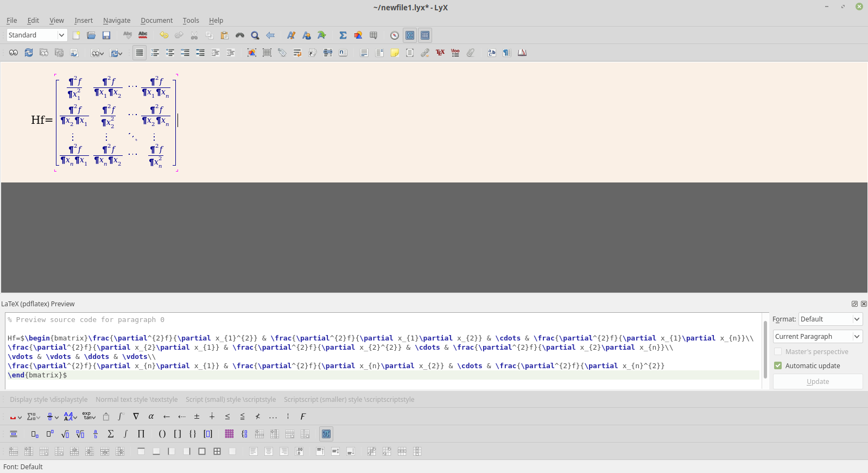Open the Navigate menu
Image resolution: width=868 pixels, height=473 pixels.
coord(117,21)
